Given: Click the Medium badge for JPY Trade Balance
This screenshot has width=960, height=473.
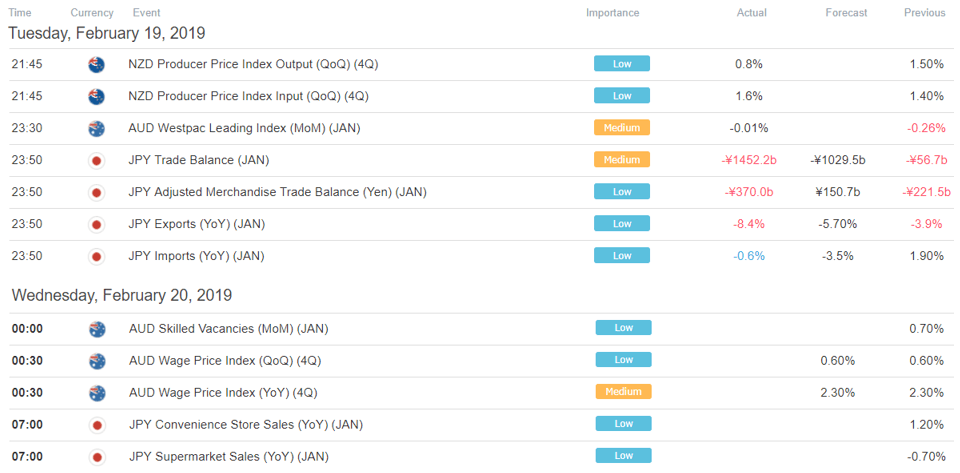Looking at the screenshot, I should tap(621, 160).
